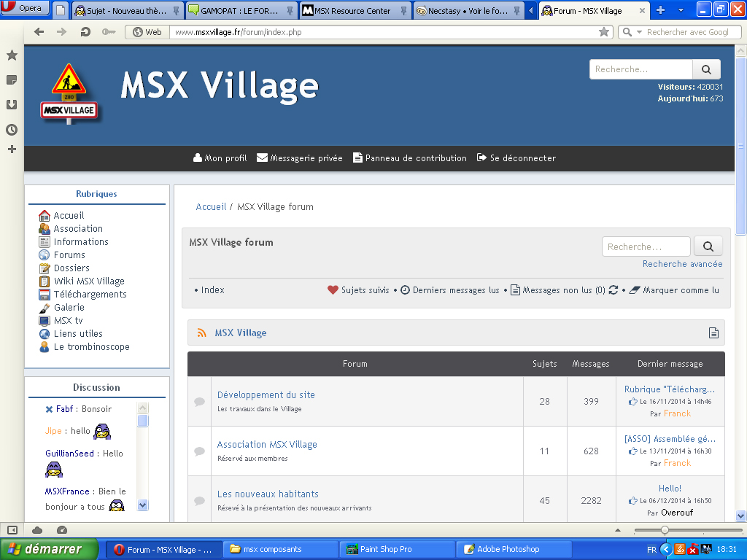
Task: Click the forum search magnifier button
Action: pos(708,246)
